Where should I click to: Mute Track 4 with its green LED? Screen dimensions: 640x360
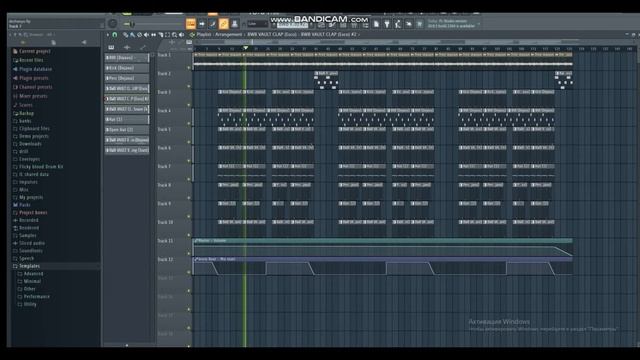click(189, 123)
